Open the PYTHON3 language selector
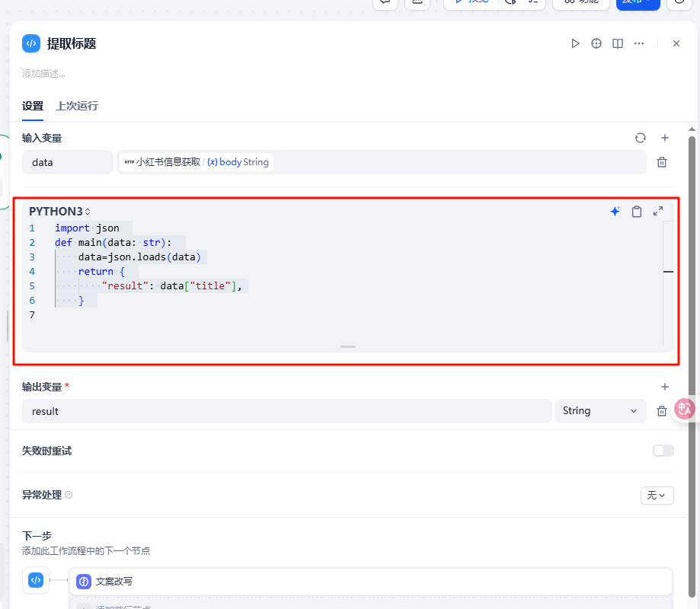This screenshot has width=700, height=609. point(60,212)
